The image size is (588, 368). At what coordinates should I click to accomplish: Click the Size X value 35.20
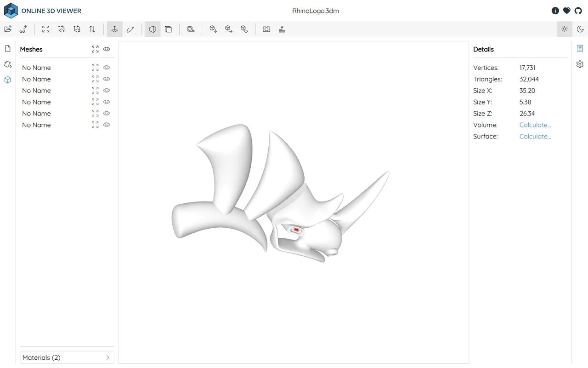coord(527,91)
